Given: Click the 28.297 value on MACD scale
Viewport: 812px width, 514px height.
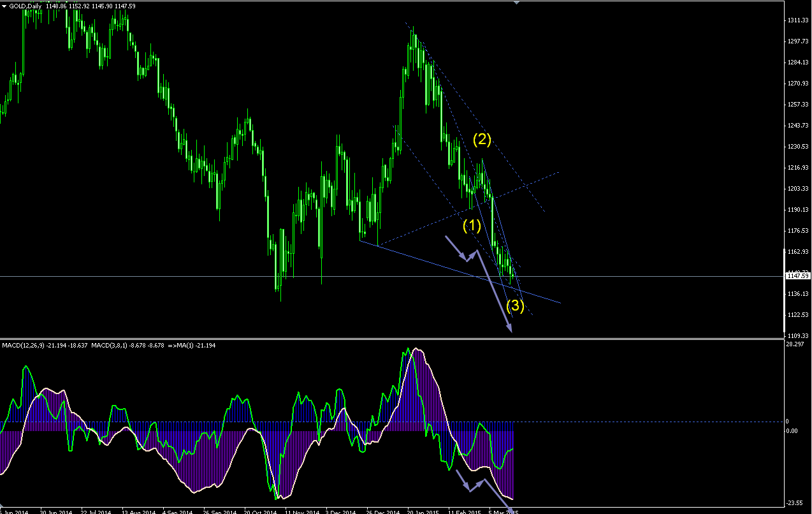Looking at the screenshot, I should tap(796, 344).
